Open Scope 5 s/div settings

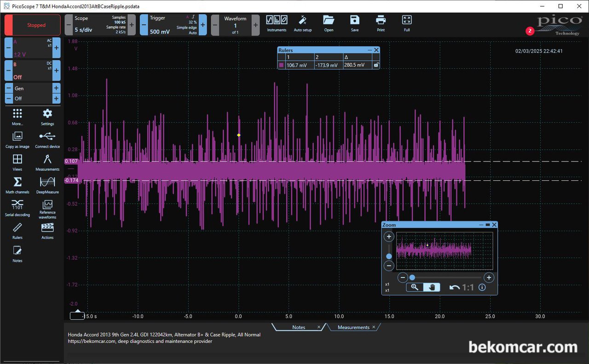click(x=100, y=25)
